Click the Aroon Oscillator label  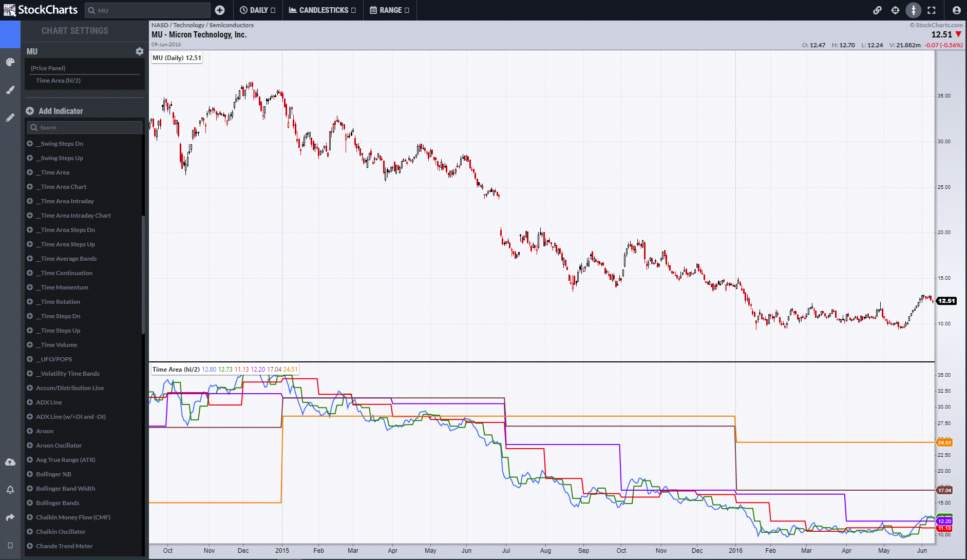pos(59,446)
